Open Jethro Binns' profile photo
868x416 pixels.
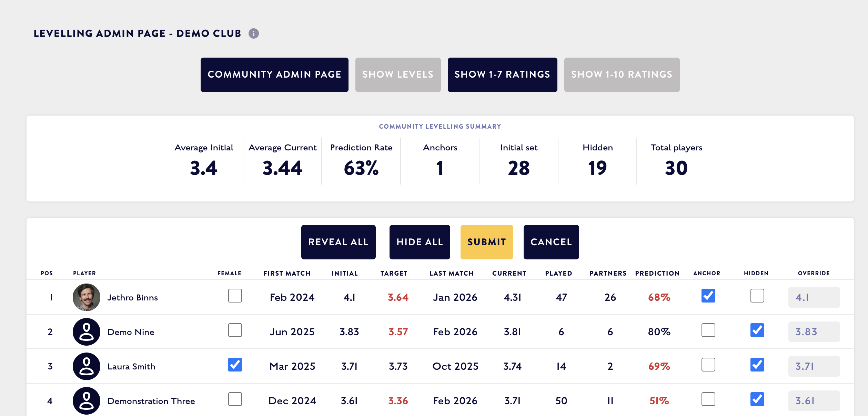[87, 297]
